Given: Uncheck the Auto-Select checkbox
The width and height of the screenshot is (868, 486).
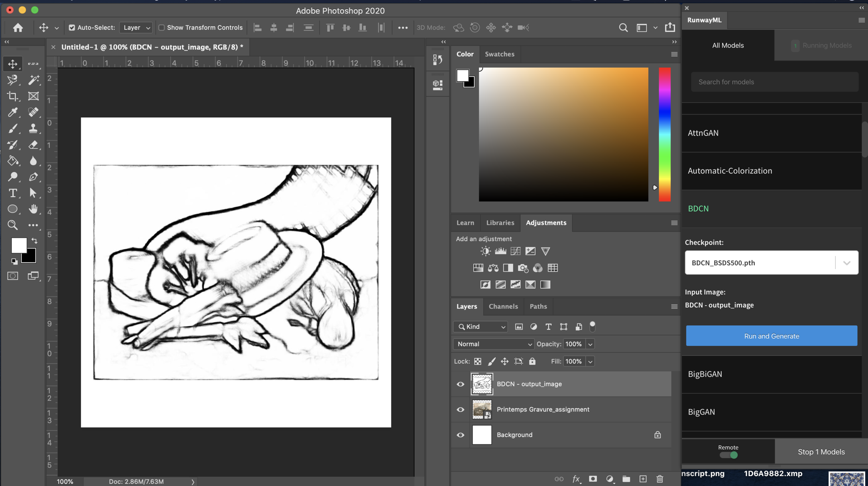Looking at the screenshot, I should click(x=72, y=28).
